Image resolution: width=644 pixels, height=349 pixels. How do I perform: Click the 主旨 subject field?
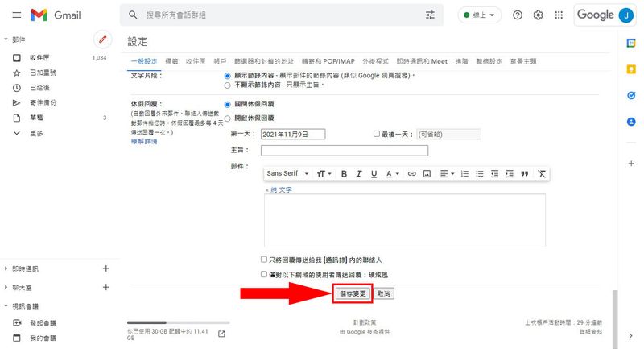click(345, 151)
